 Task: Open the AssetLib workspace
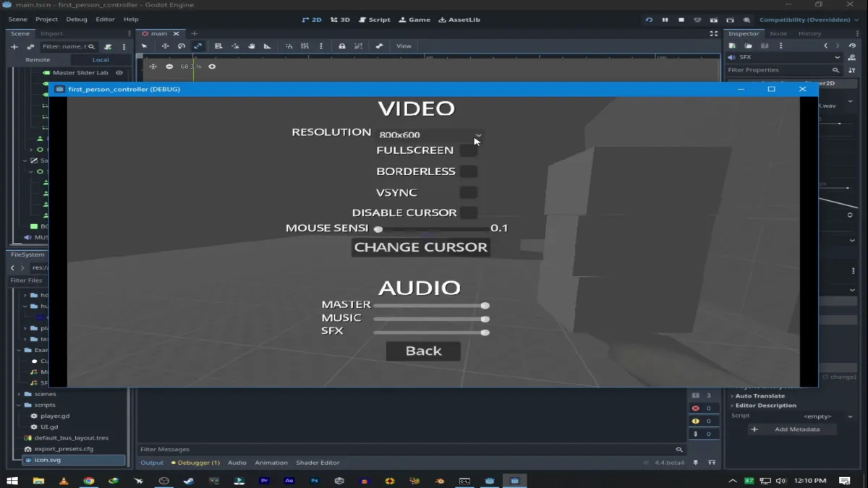(x=459, y=20)
